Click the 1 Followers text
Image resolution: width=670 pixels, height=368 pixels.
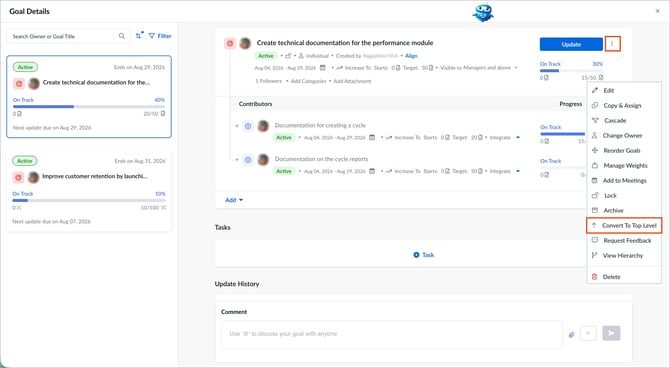click(268, 81)
